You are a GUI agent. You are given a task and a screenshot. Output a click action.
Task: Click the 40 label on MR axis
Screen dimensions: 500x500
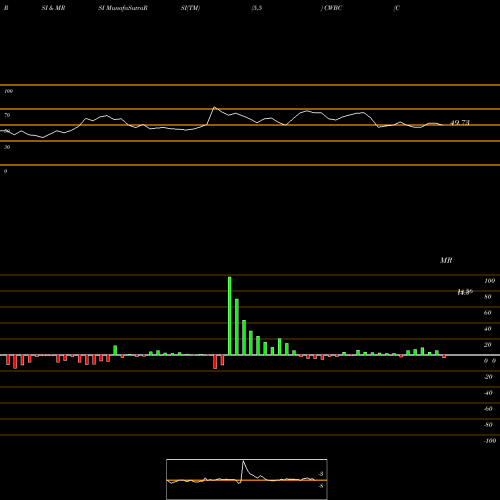click(x=488, y=329)
